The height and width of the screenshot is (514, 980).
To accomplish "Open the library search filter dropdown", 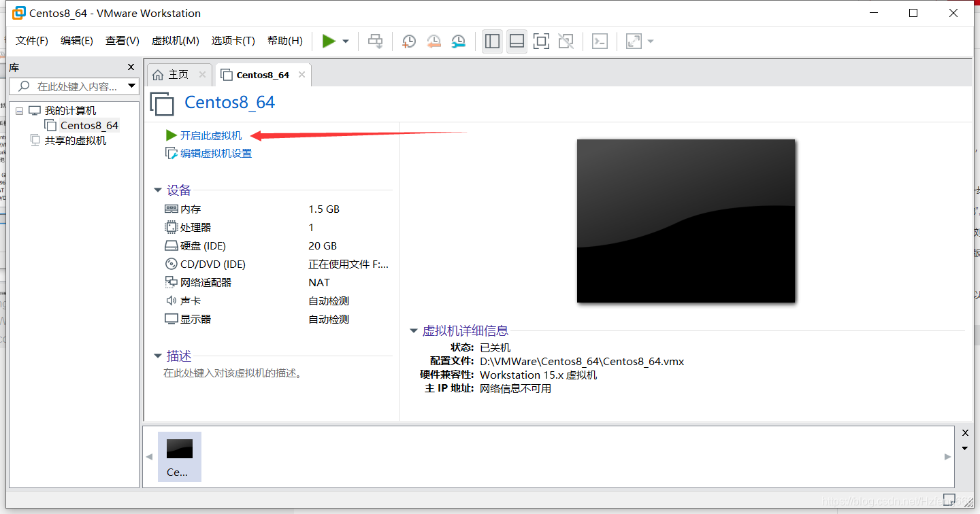I will pyautogui.click(x=132, y=86).
